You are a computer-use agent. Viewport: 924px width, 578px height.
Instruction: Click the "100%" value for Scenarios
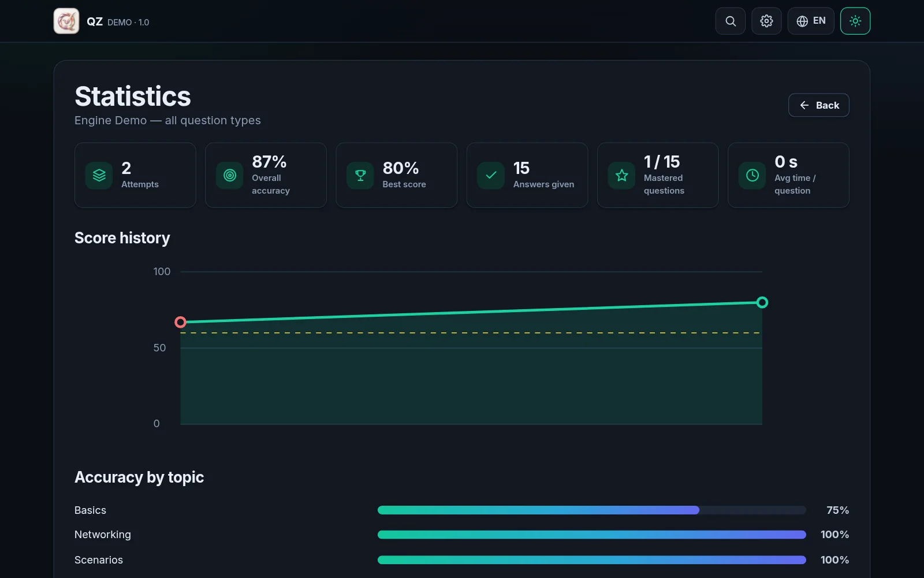[x=834, y=560]
